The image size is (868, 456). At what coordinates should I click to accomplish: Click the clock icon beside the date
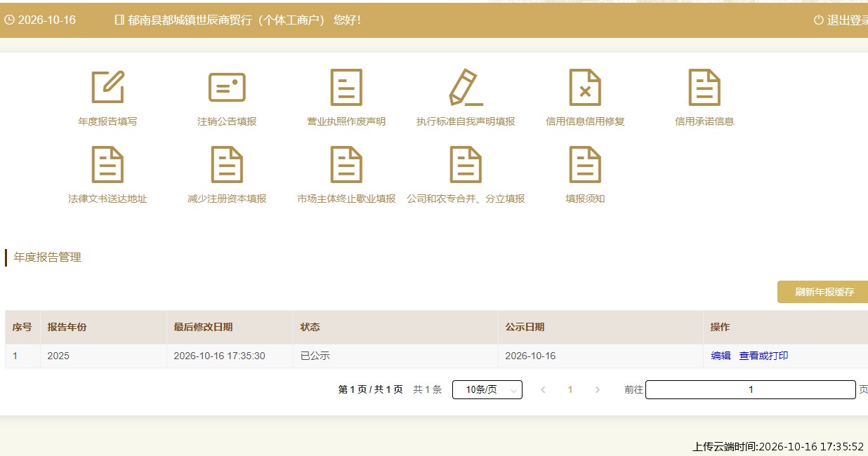[x=9, y=20]
